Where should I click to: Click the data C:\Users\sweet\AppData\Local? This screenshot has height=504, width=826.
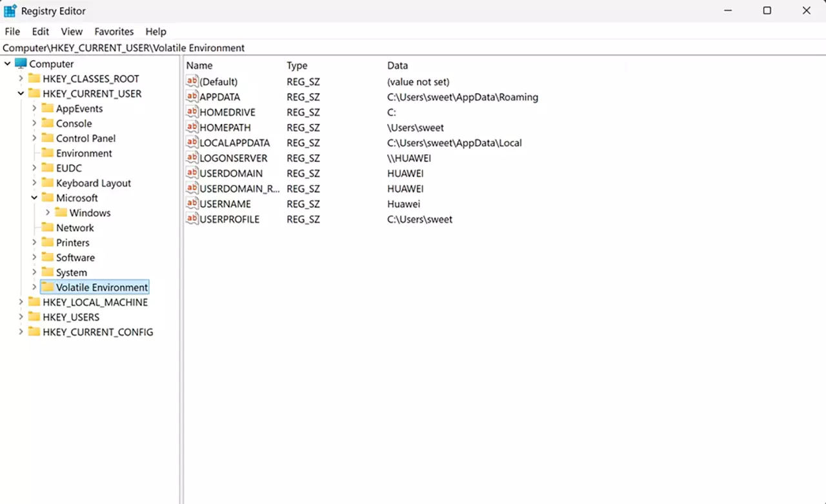click(x=454, y=143)
